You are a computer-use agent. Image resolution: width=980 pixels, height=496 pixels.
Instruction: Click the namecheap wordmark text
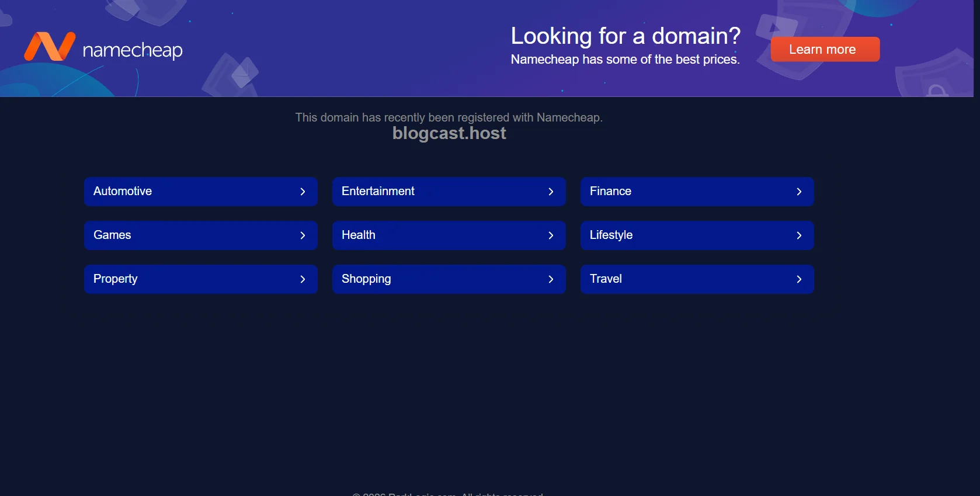(133, 50)
